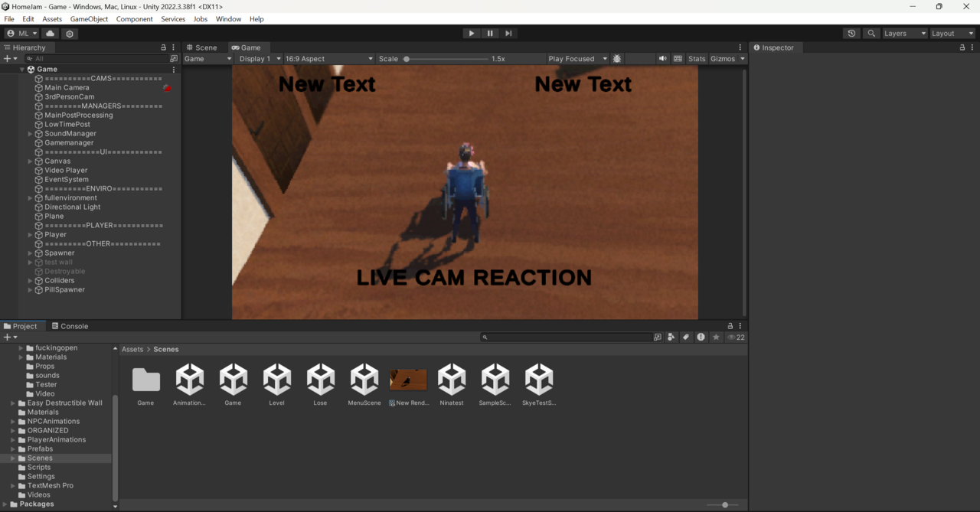Open Project panel kebab menu
Image resolution: width=980 pixels, height=512 pixels.
pyautogui.click(x=740, y=326)
